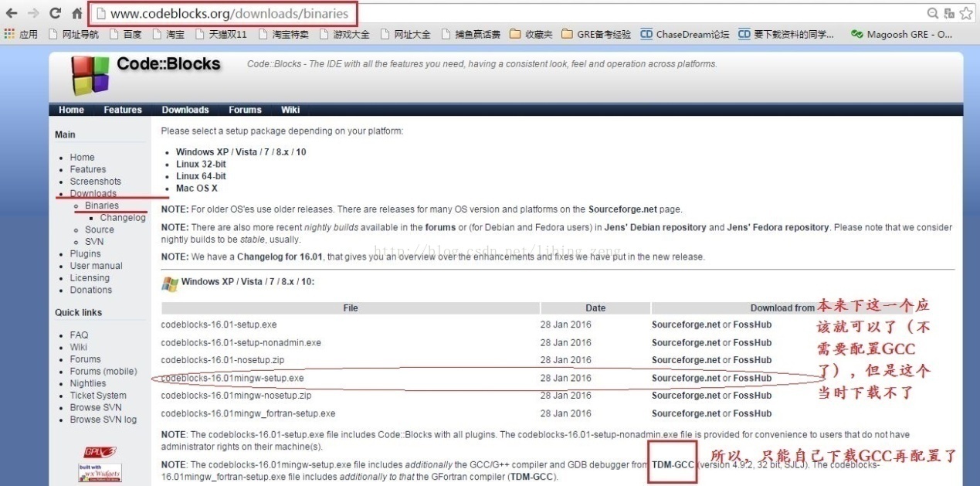This screenshot has width=980, height=486.
Task: Open Licensing in the sidebar
Action: (90, 278)
